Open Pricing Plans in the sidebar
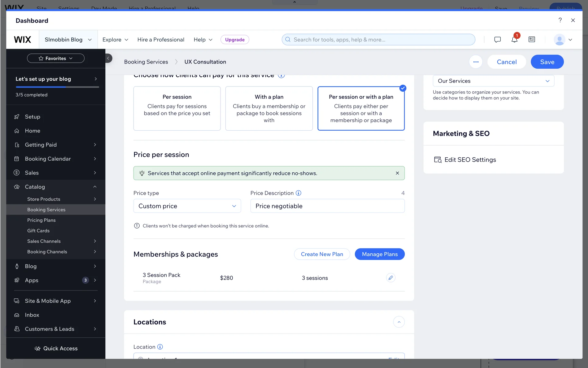This screenshot has height=368, width=588. (41, 220)
